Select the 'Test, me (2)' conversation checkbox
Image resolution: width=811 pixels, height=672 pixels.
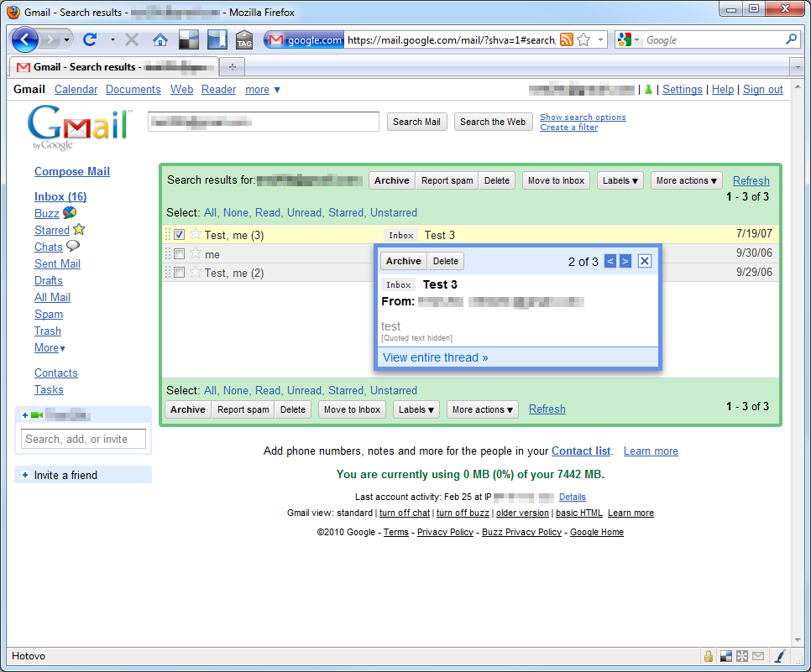[x=179, y=273]
